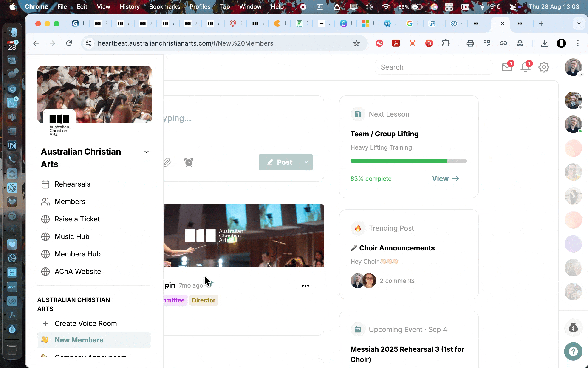Click the Upcoming Event calendar icon
This screenshot has height=368, width=588.
pos(358,330)
